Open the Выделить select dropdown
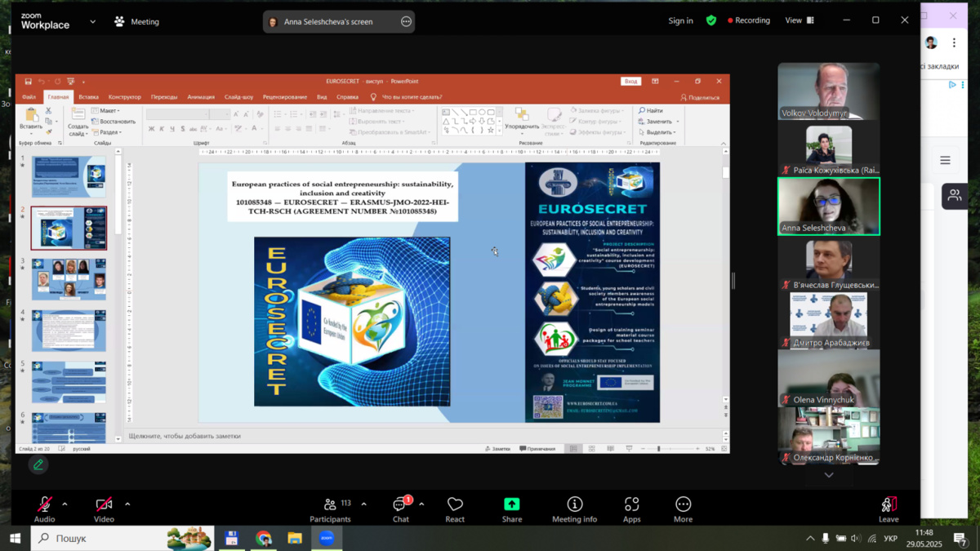980x551 pixels. 657,132
